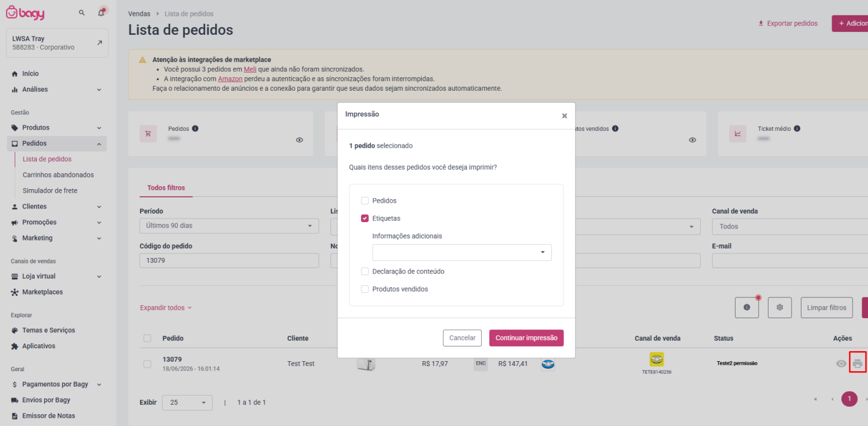Check the Pedidos checkbox in dialog

pos(365,200)
